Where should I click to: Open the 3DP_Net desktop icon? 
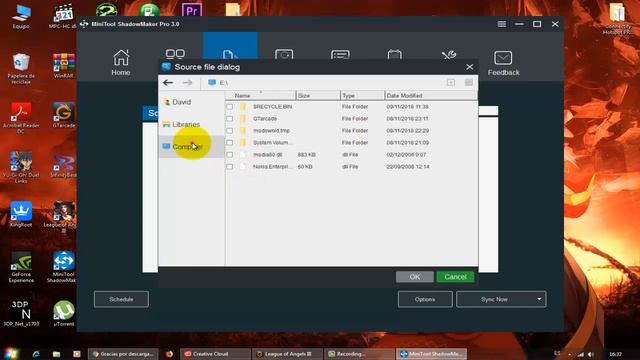(x=21, y=313)
